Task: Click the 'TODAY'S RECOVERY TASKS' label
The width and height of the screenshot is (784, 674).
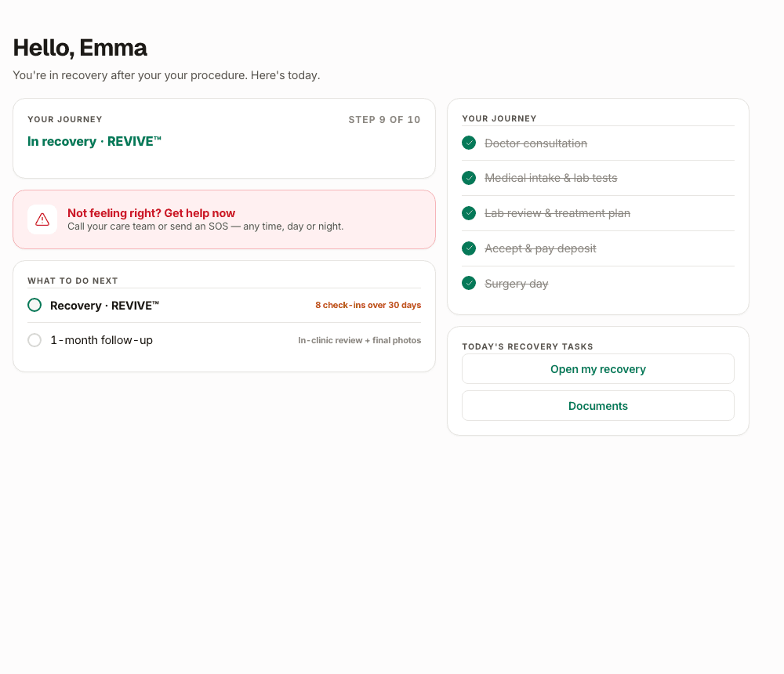Action: pos(528,346)
